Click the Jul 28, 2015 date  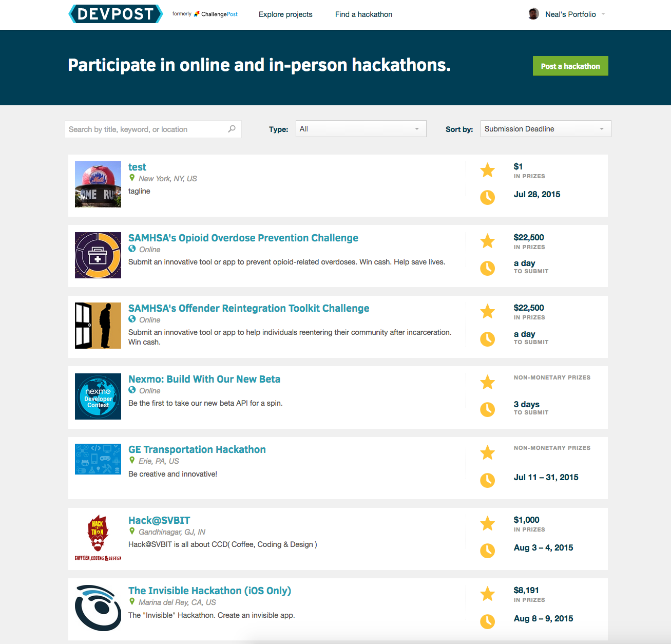click(537, 194)
